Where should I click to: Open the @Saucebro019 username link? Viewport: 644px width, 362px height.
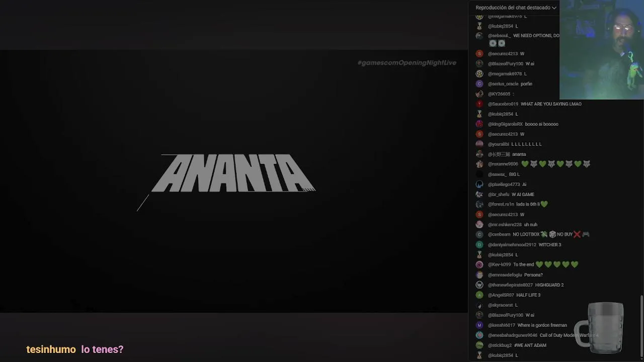pos(503,104)
